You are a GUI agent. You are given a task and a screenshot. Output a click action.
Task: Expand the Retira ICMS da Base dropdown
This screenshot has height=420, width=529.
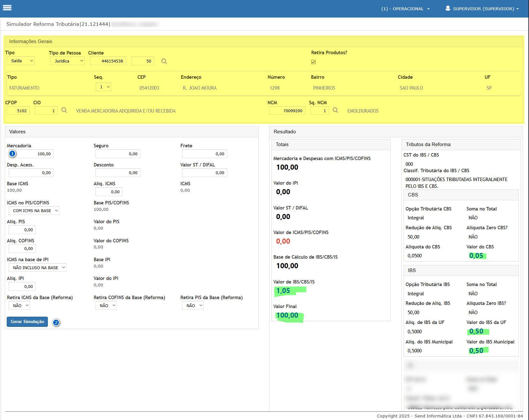pyautogui.click(x=19, y=306)
